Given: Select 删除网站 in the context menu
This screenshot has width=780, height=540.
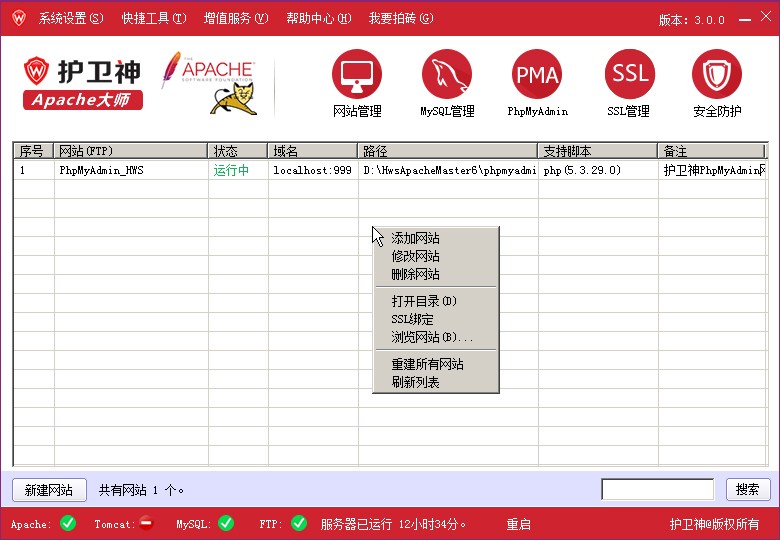Looking at the screenshot, I should pos(415,274).
